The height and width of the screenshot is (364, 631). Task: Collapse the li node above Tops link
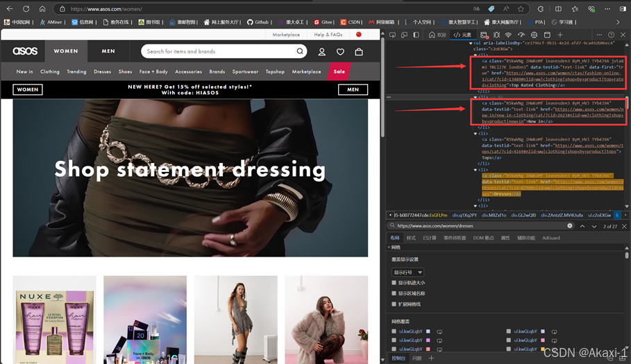476,133
